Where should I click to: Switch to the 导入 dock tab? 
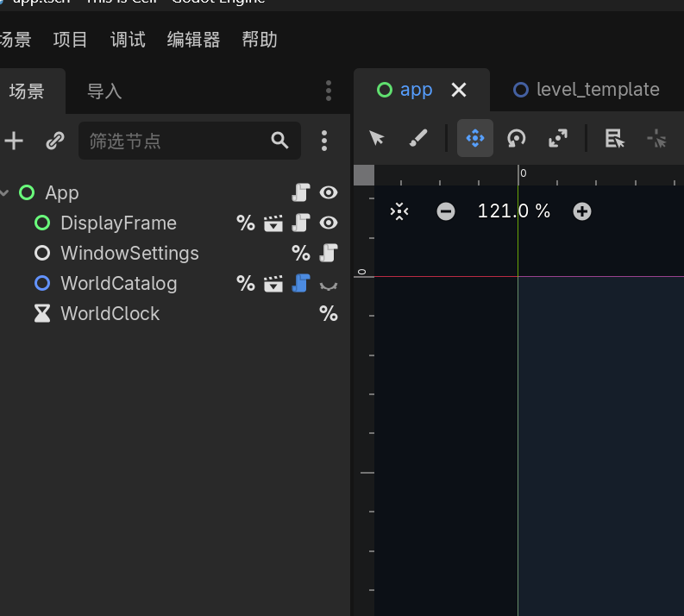[x=104, y=91]
